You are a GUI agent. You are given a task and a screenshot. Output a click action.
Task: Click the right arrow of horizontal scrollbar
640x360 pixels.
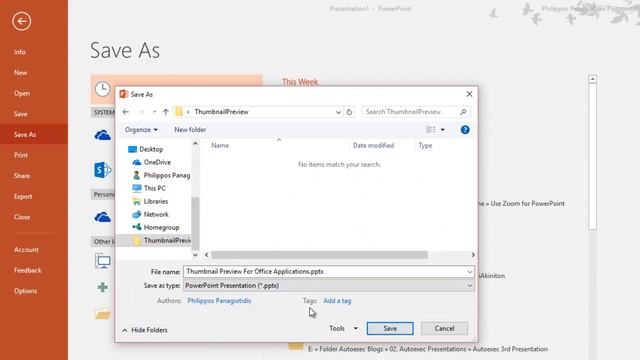pyautogui.click(x=473, y=255)
